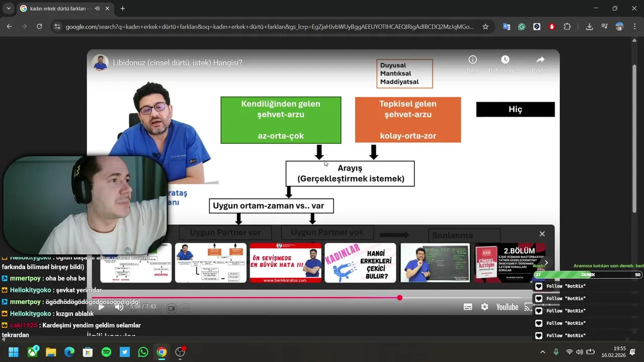Open Microsoft Store from taskbar
The width and height of the screenshot is (644, 362).
point(88,352)
